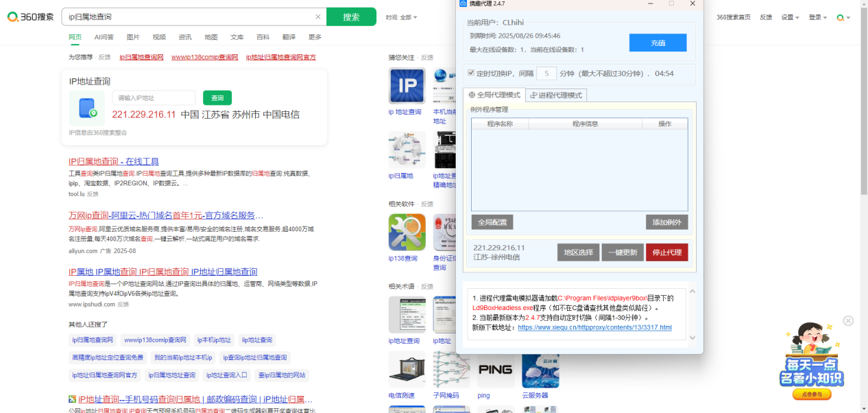Click the 360搜索 logo icon

coord(12,16)
